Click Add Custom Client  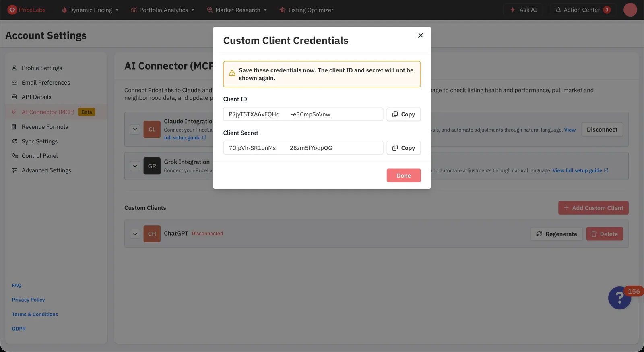(593, 208)
